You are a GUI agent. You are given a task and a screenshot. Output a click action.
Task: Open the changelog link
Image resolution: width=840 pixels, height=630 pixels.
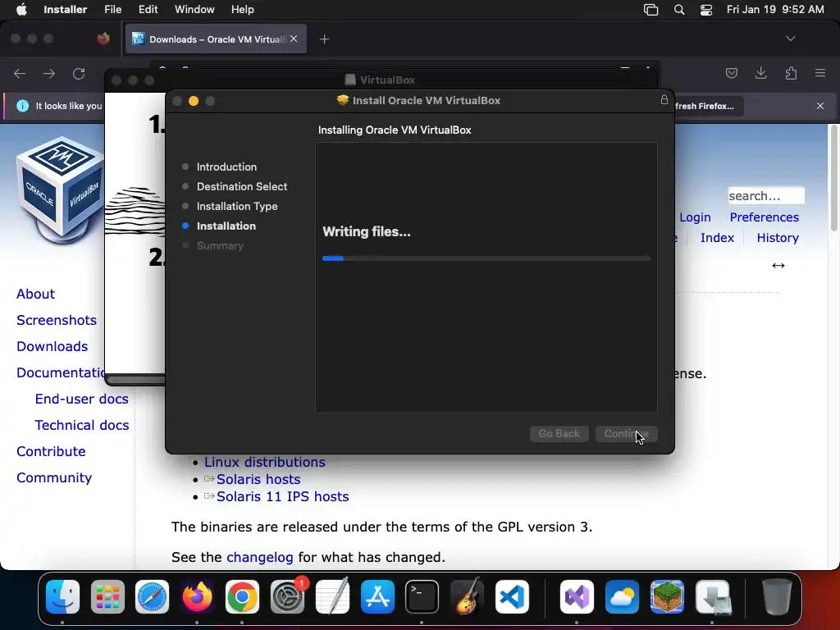(260, 557)
